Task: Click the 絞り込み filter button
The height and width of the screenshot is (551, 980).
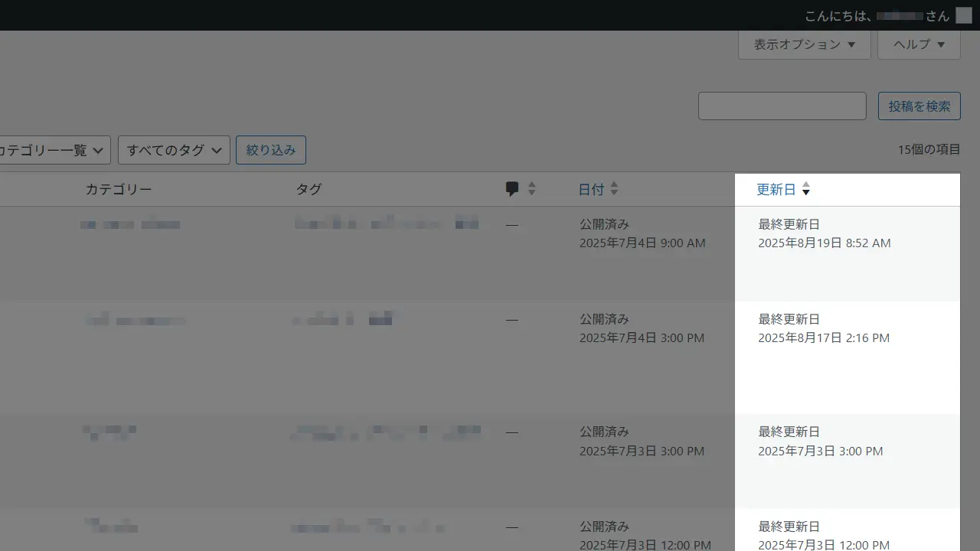Action: [x=271, y=150]
